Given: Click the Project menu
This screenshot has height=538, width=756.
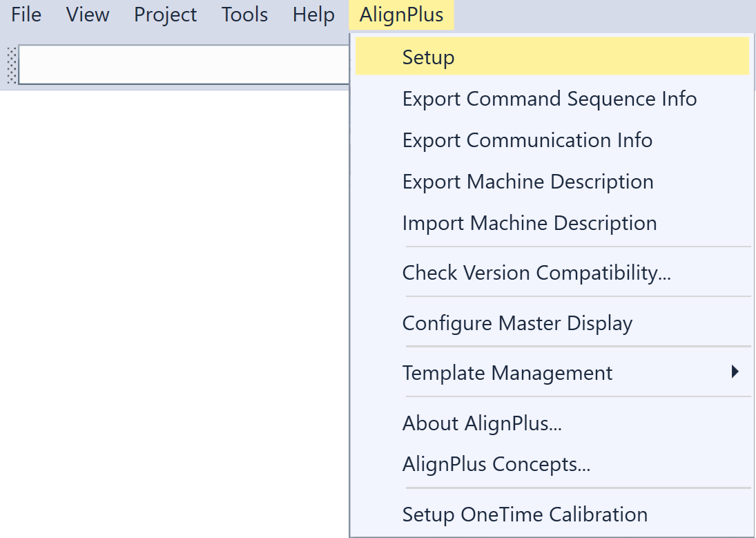Looking at the screenshot, I should [x=165, y=15].
